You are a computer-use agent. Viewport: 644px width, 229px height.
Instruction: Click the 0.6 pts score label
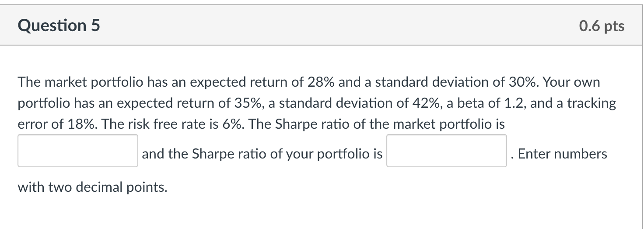click(x=602, y=26)
